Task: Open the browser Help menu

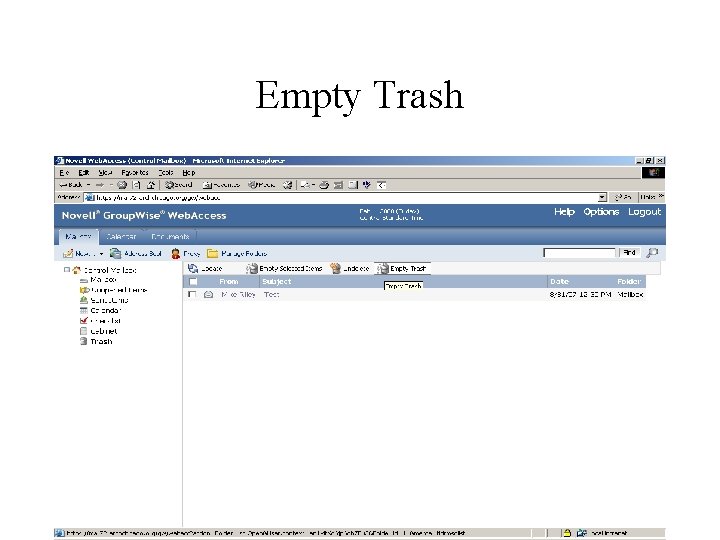Action: point(189,173)
